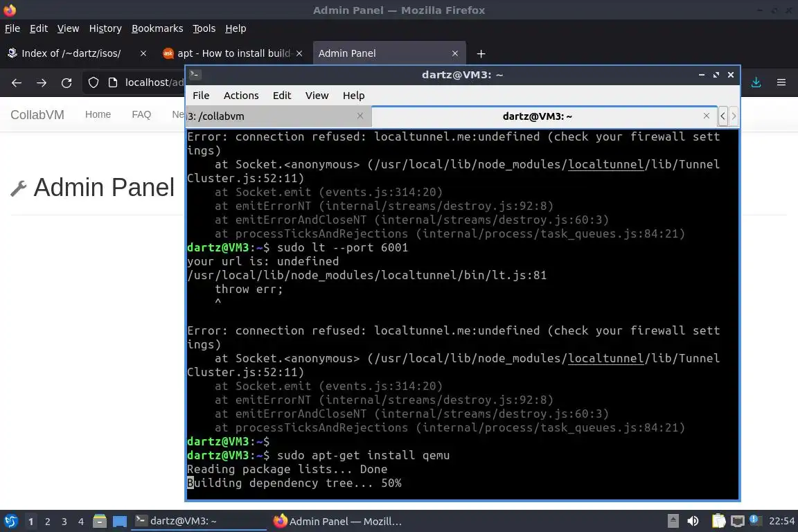Screen dimensions: 798x532
Task: Switch to the 'dartz@VM3: ~' taskbar window
Action: [199, 521]
